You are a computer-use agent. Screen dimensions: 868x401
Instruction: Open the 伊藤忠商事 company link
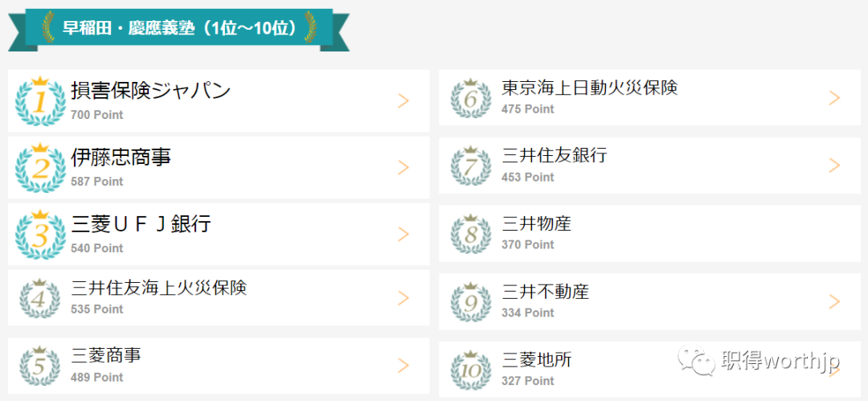121,158
